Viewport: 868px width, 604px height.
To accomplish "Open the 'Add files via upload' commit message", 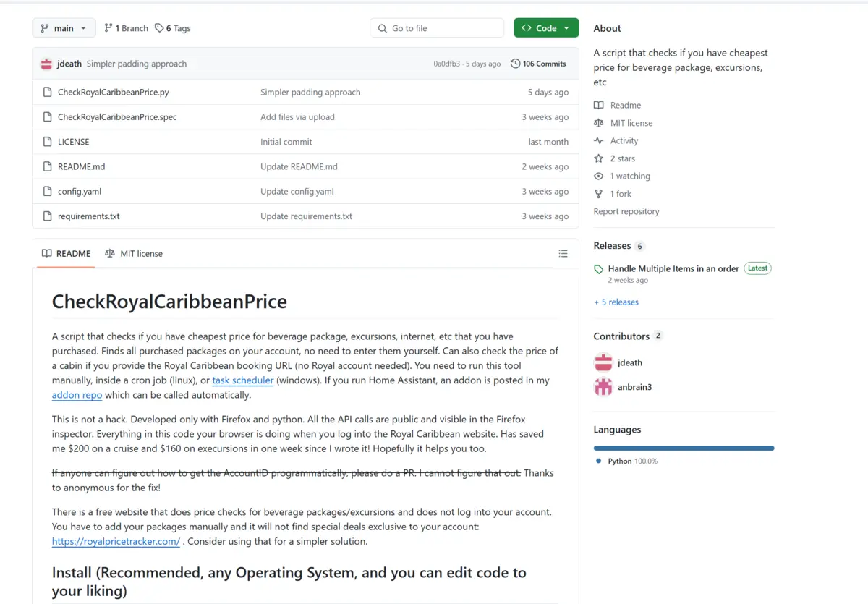I will coord(297,116).
